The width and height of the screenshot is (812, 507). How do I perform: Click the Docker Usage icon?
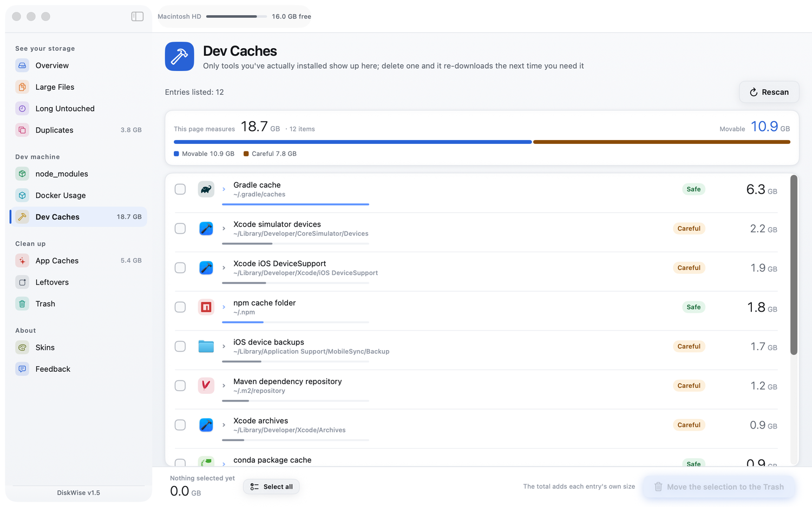[22, 195]
